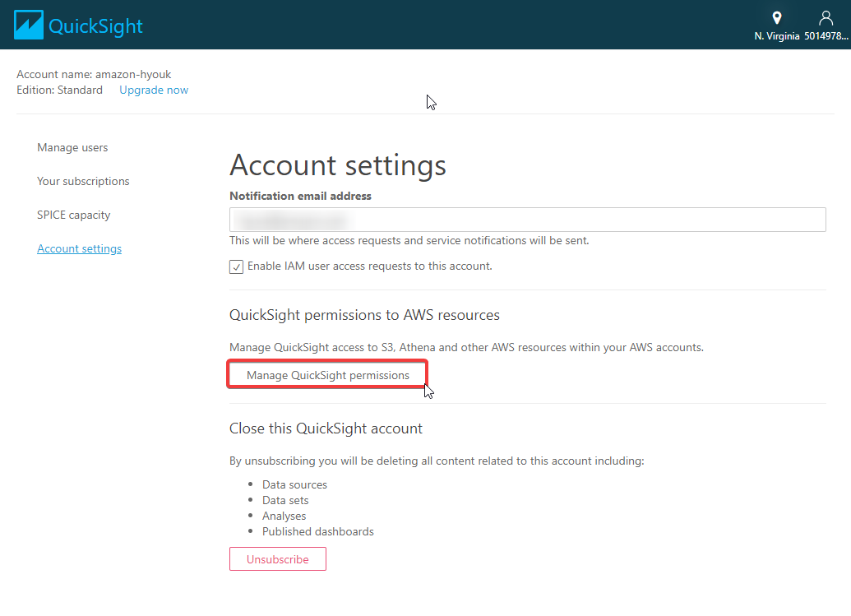This screenshot has height=616, width=851.
Task: Click QuickSight permissions to AWS resources heading
Action: click(x=364, y=315)
